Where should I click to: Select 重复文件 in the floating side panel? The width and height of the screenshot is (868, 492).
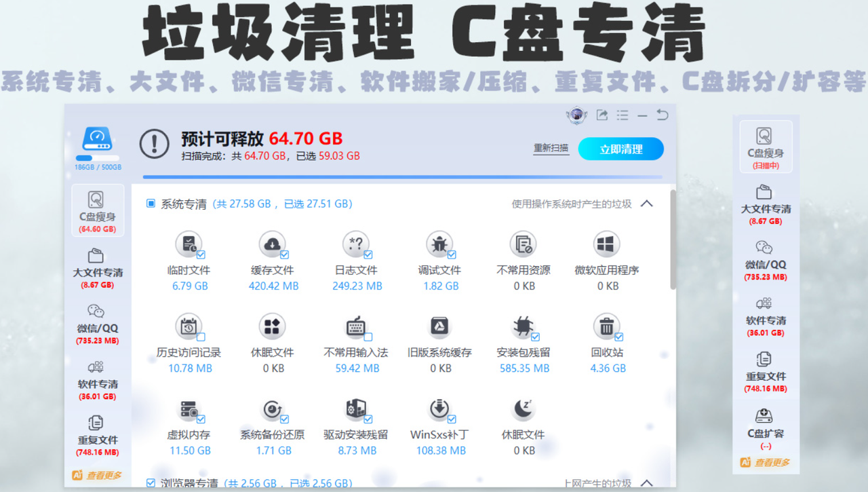766,371
